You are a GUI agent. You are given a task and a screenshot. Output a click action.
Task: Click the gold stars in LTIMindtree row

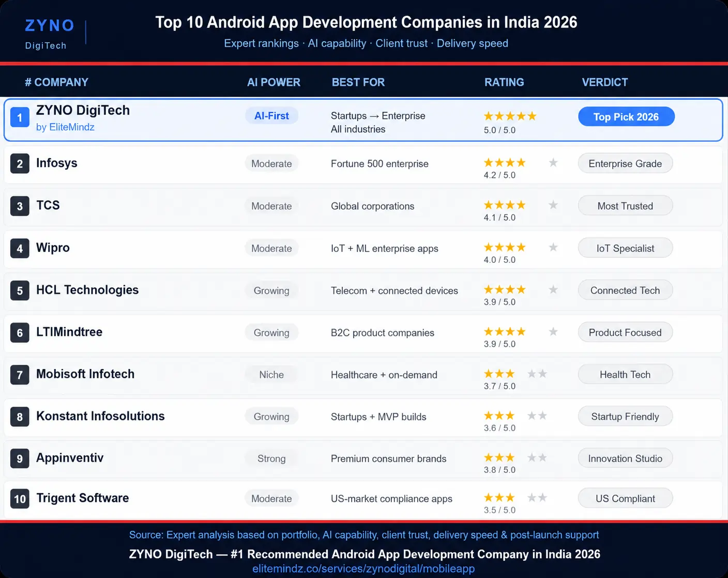(x=505, y=332)
